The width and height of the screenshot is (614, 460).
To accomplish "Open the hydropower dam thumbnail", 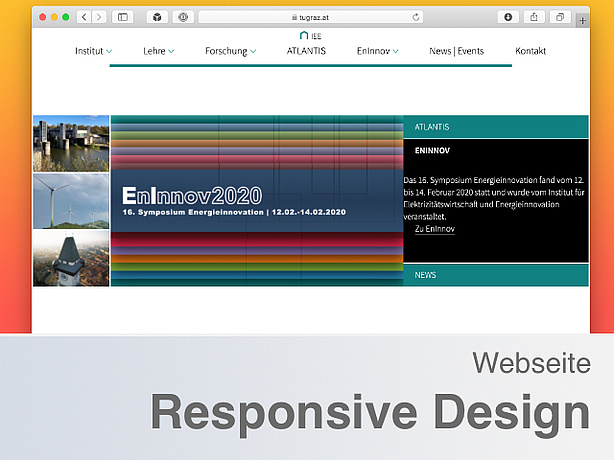I will pos(71,144).
